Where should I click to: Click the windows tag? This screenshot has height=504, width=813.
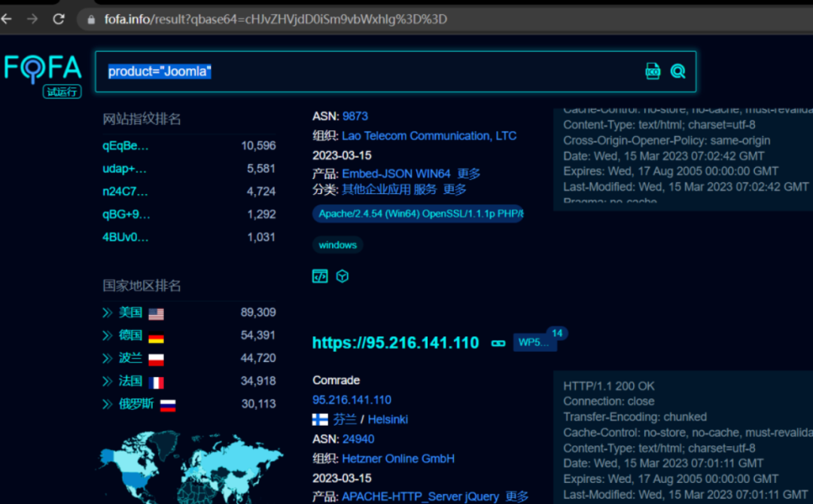pyautogui.click(x=337, y=245)
